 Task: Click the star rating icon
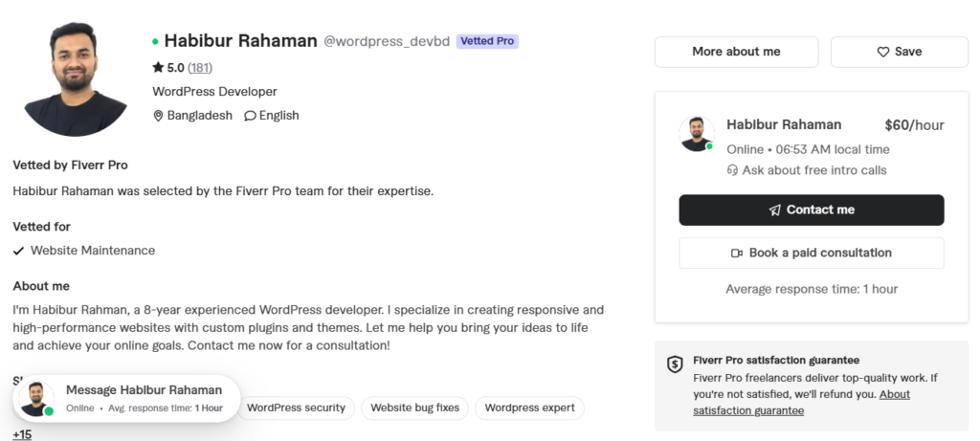[x=158, y=68]
